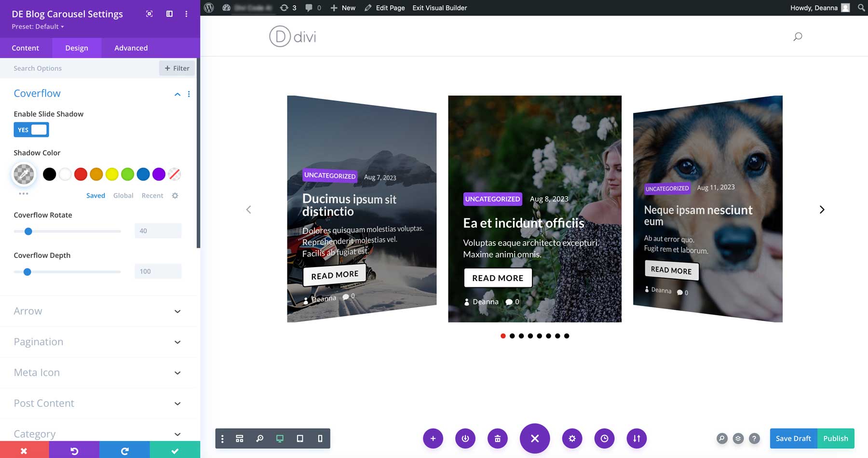Switch to the Advanced tab
Viewport: 868px width, 458px height.
point(131,48)
